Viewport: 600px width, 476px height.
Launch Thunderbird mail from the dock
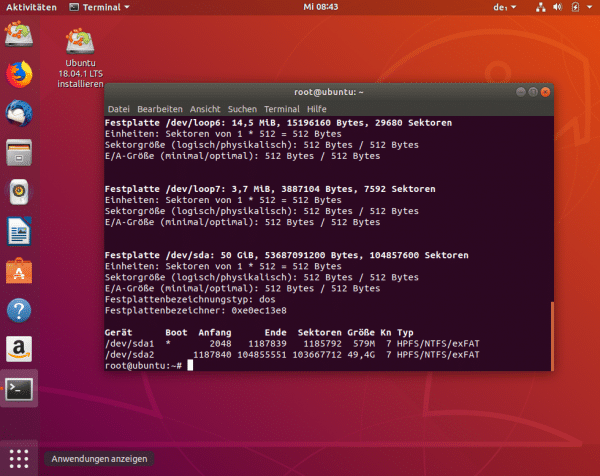17,113
